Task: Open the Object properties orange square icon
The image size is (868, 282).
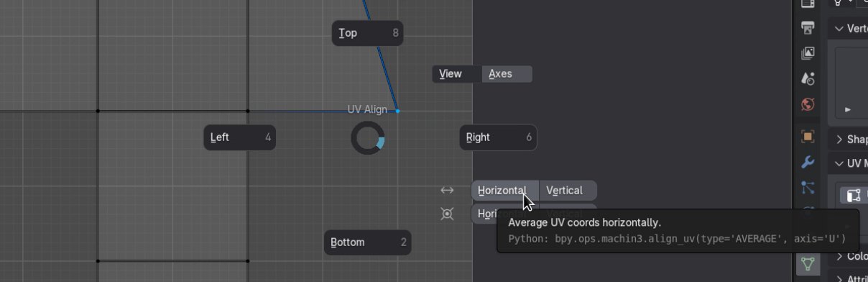Action: pos(808,137)
